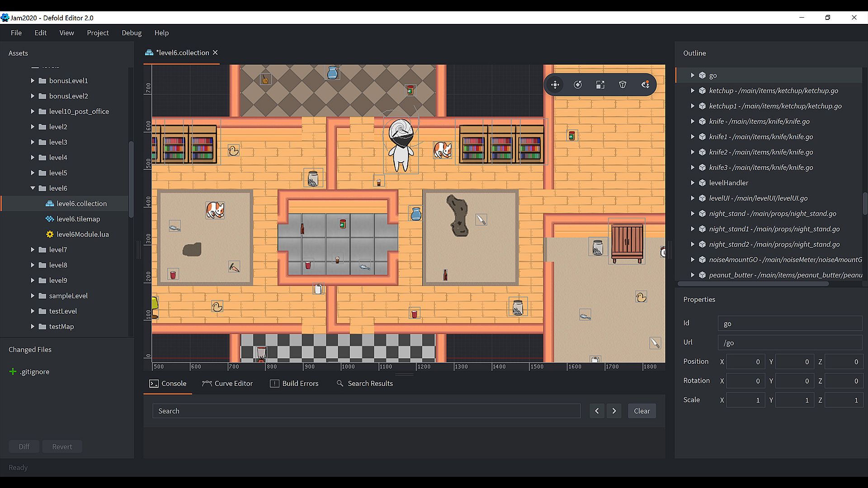Expand the bonusLevel1 folder
The image size is (868, 488).
(33, 81)
